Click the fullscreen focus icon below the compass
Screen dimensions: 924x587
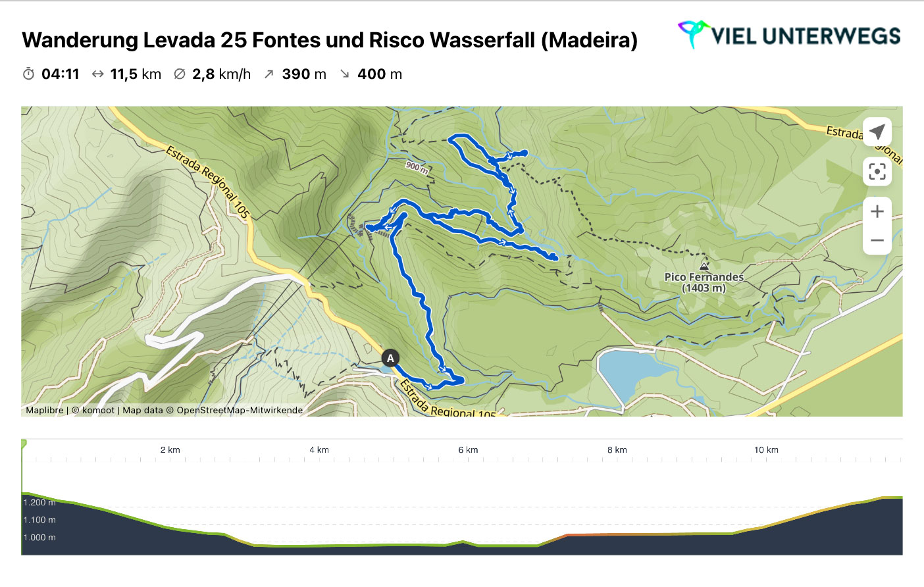click(x=877, y=171)
